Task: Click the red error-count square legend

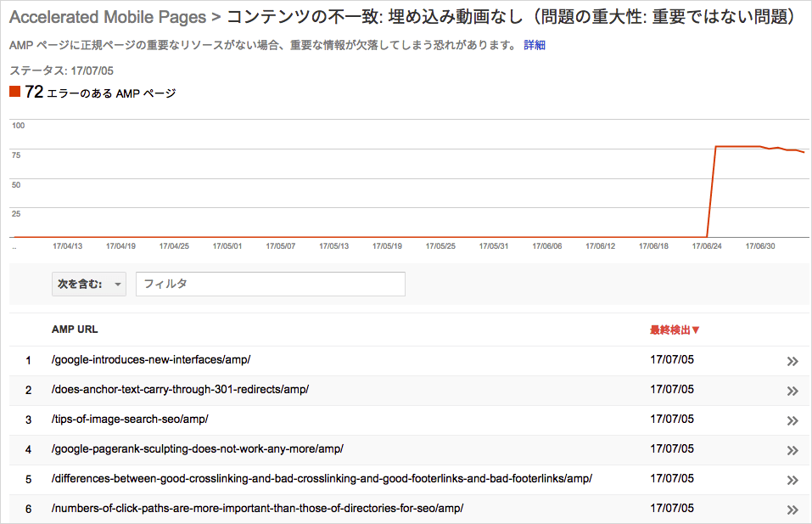Action: coord(15,92)
